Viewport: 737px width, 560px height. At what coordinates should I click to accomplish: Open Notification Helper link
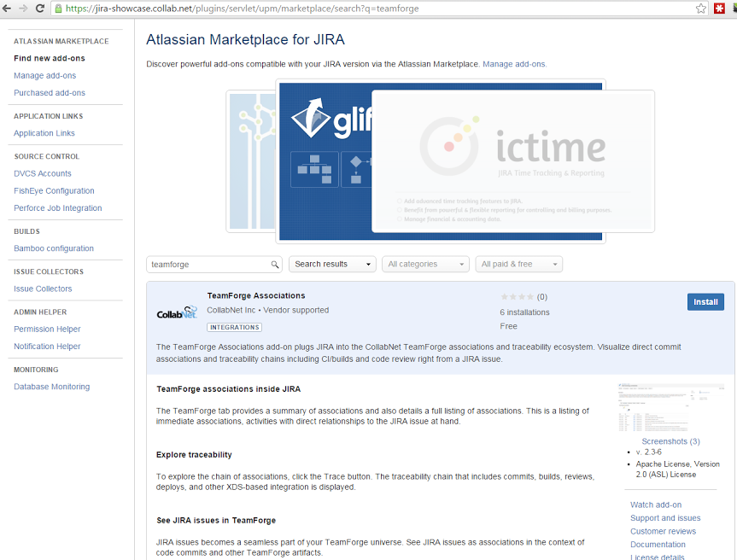[47, 347]
